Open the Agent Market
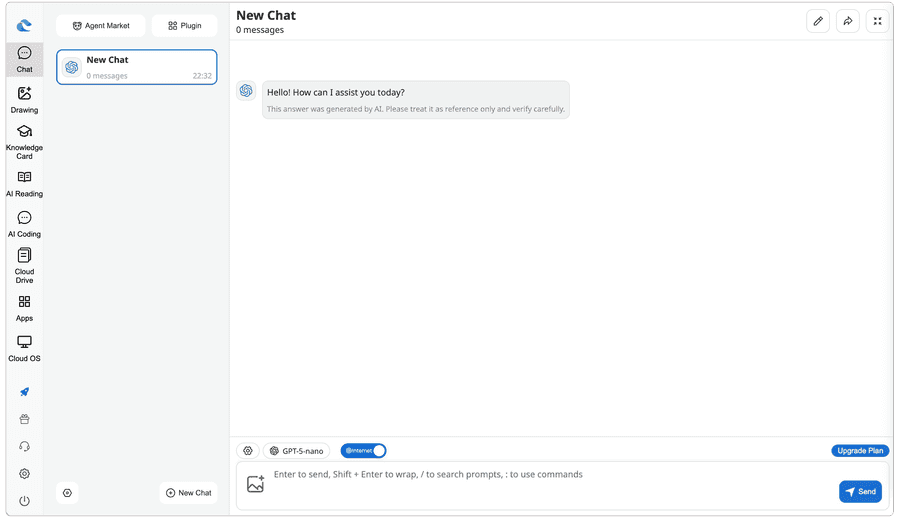This screenshot has height=518, width=900. [100, 26]
